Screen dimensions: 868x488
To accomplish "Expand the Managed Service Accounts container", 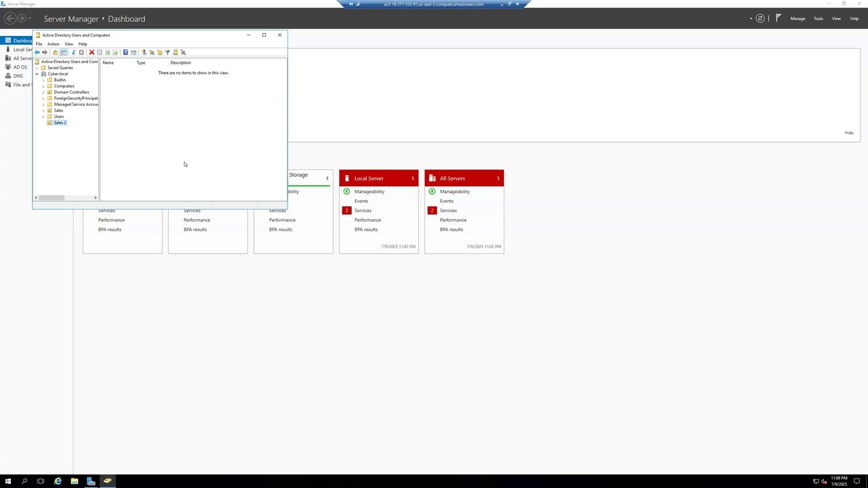I will [x=43, y=104].
